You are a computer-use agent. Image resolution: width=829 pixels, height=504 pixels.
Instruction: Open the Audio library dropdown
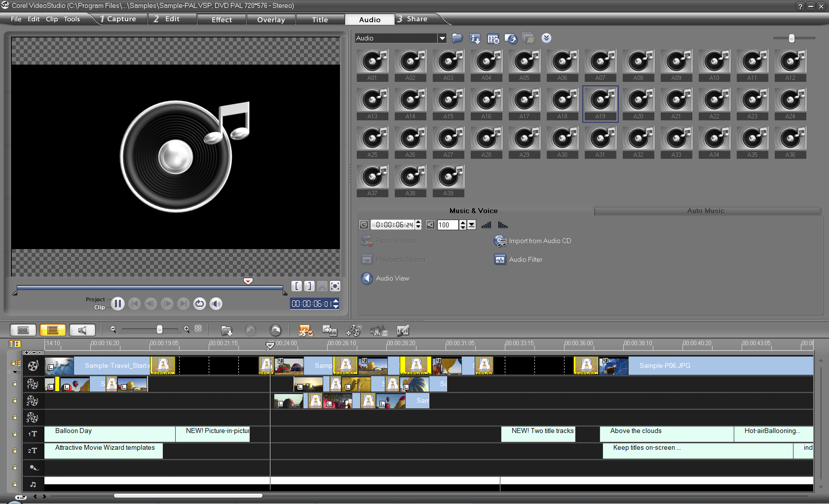(x=442, y=38)
